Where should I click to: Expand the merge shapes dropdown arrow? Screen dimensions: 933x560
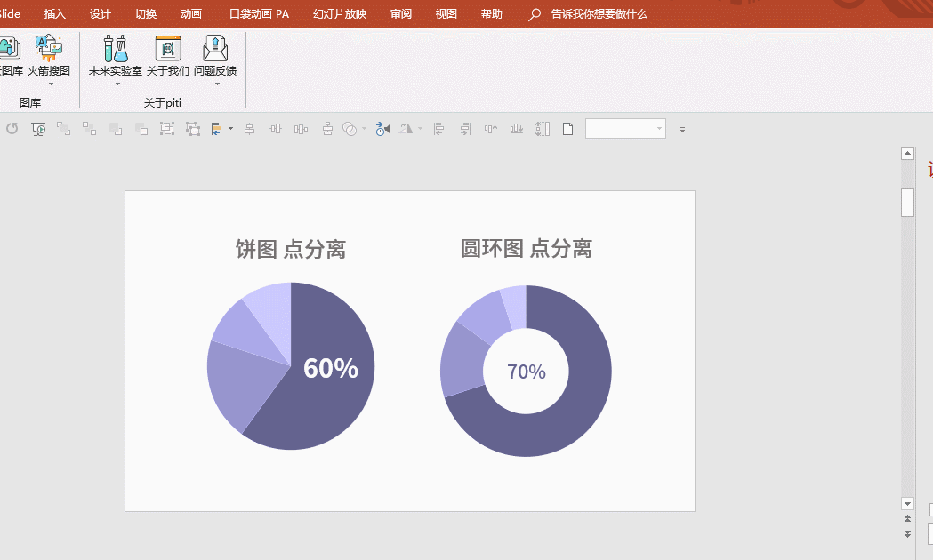tap(364, 128)
